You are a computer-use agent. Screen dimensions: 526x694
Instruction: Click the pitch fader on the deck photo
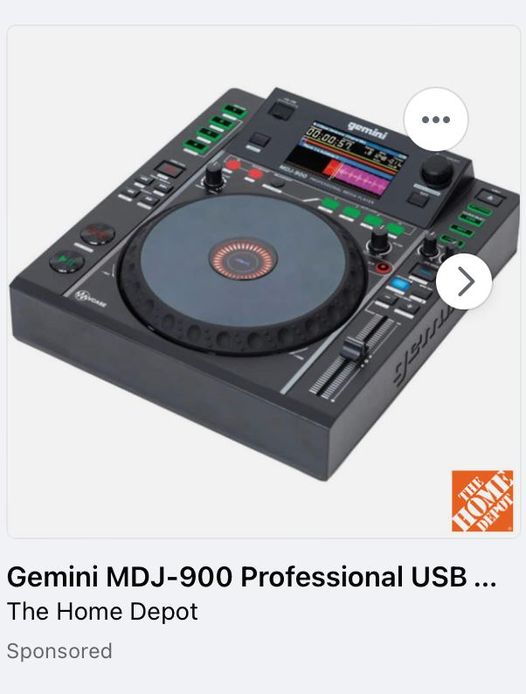tap(354, 348)
